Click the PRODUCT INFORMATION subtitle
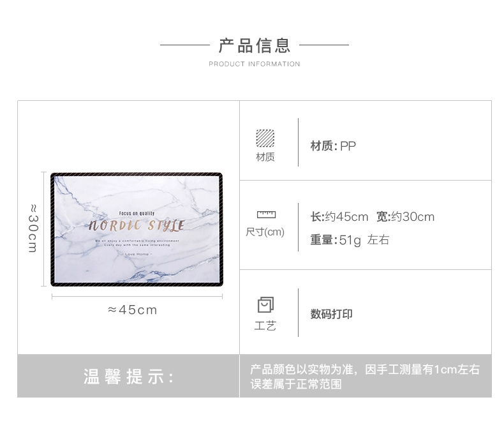The image size is (504, 448). pyautogui.click(x=255, y=64)
